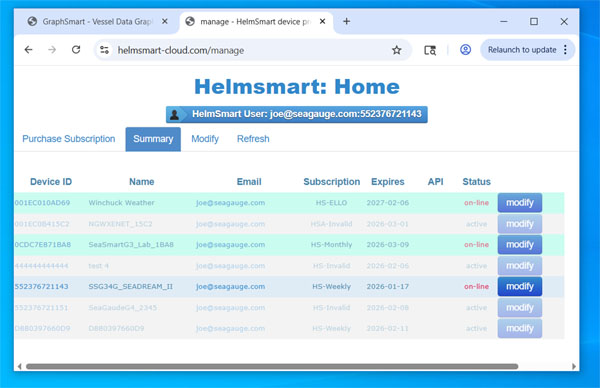Open device ID link 001EC010AD69
The width and height of the screenshot is (600, 388).
coord(42,203)
